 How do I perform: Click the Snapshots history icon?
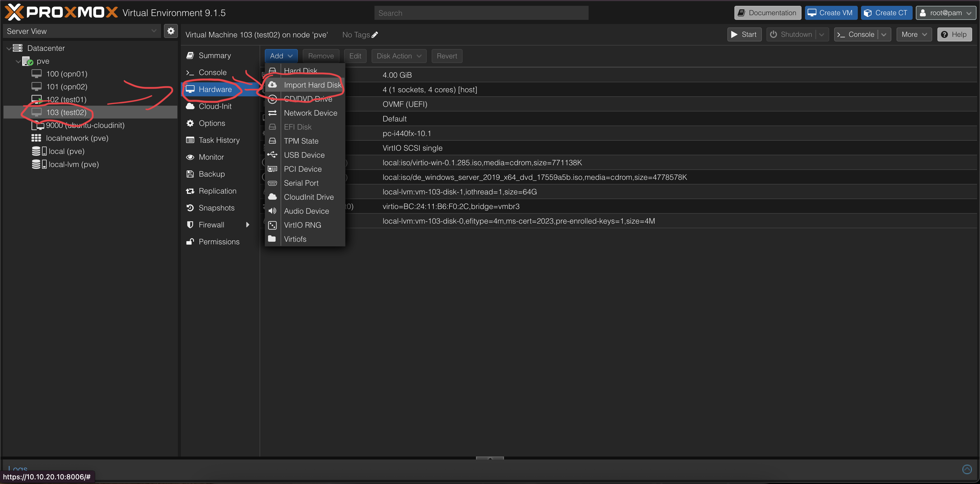point(190,208)
